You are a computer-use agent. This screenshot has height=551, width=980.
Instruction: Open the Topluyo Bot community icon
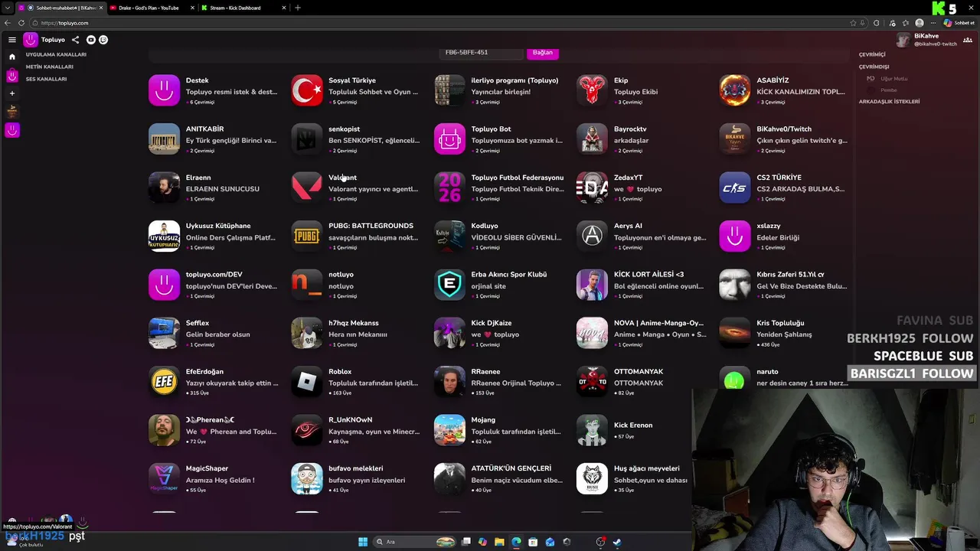coord(449,139)
